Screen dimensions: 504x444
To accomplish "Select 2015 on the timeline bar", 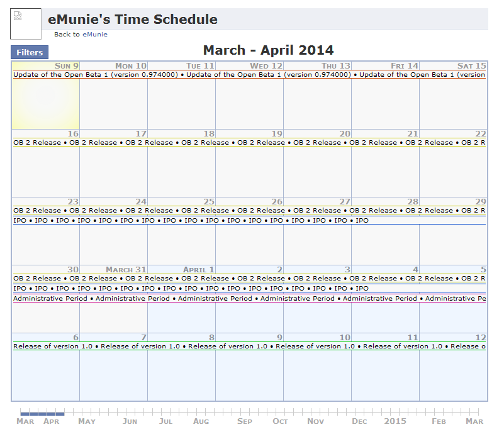I will (x=396, y=421).
